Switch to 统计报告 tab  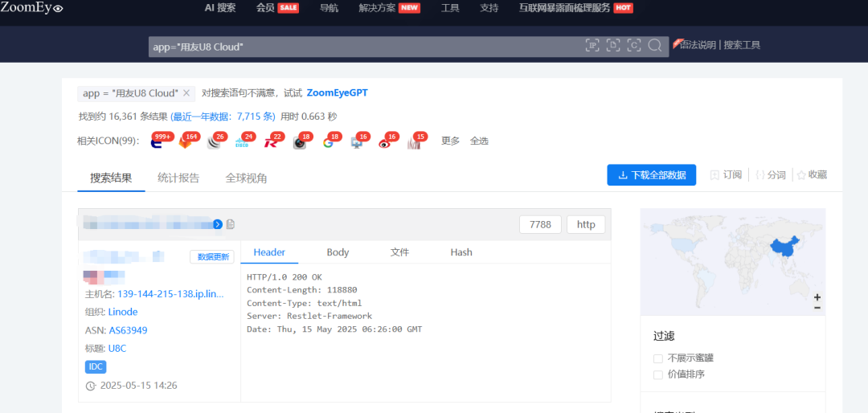point(178,178)
